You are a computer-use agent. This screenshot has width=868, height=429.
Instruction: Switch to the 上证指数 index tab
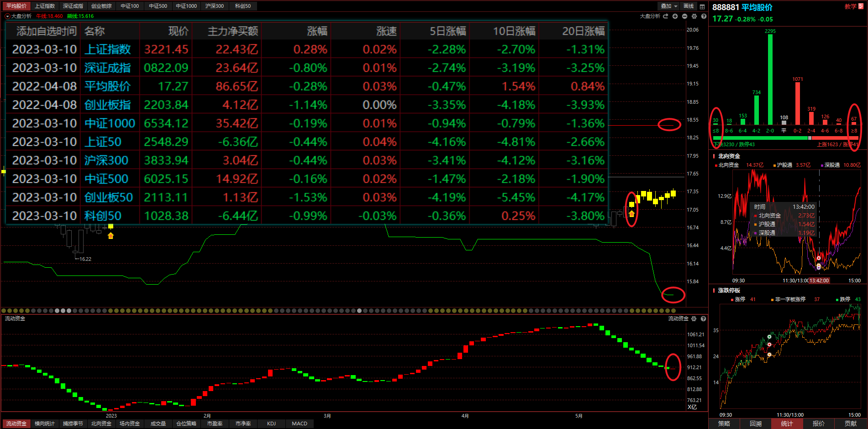coord(45,6)
